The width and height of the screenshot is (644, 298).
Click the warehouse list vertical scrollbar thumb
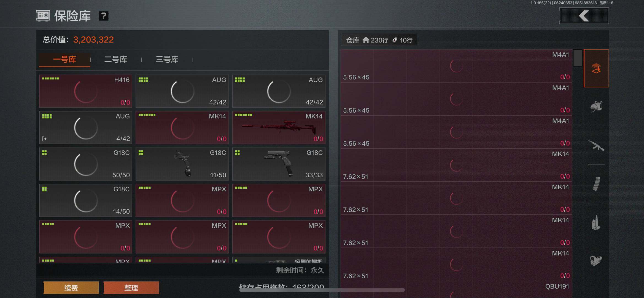point(578,58)
